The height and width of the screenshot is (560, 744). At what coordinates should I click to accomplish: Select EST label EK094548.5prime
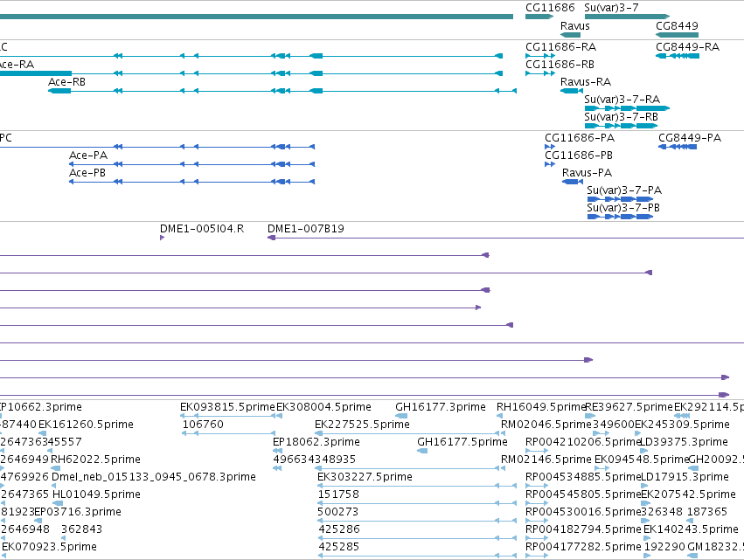pyautogui.click(x=642, y=459)
